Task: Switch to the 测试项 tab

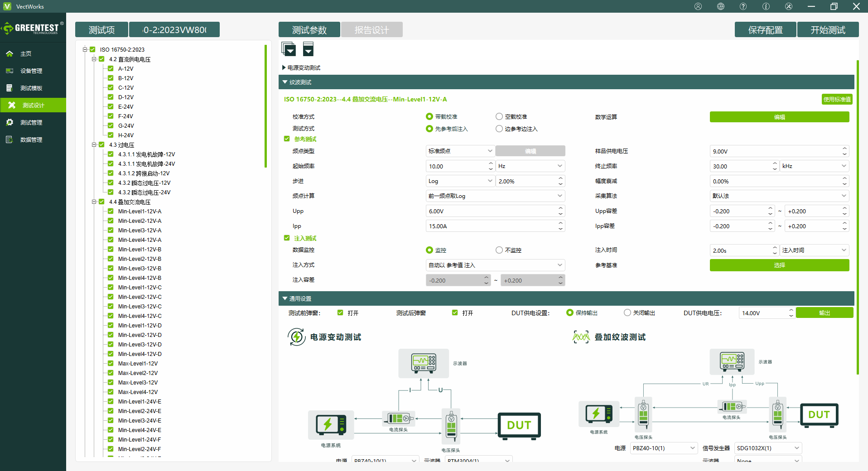Action: click(x=101, y=30)
